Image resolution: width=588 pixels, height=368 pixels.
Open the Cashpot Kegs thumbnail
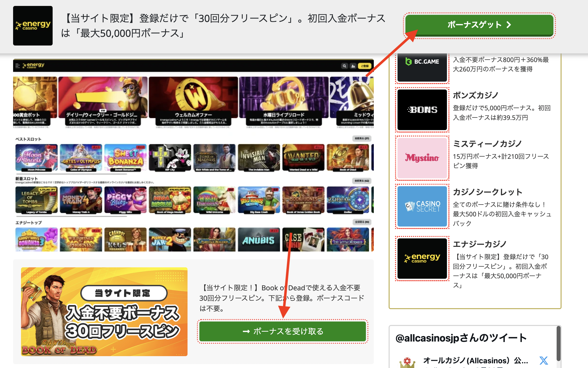pos(125,240)
